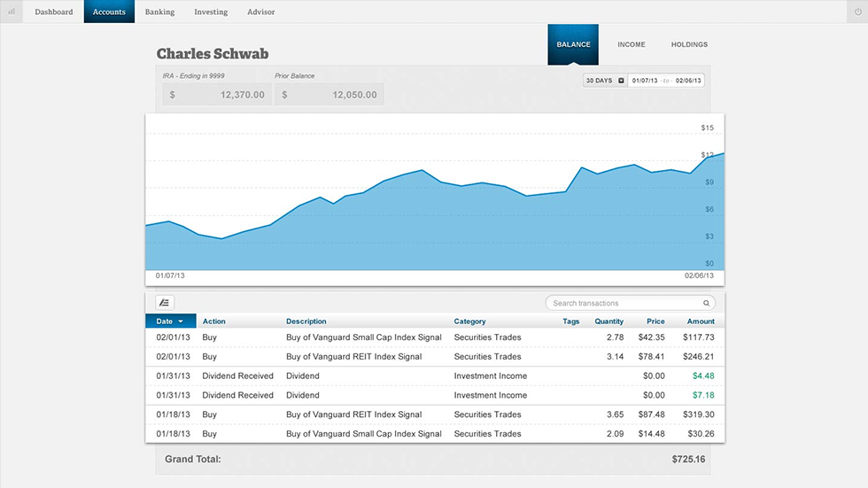
Task: Click the $14.48 price cell
Action: click(x=651, y=434)
